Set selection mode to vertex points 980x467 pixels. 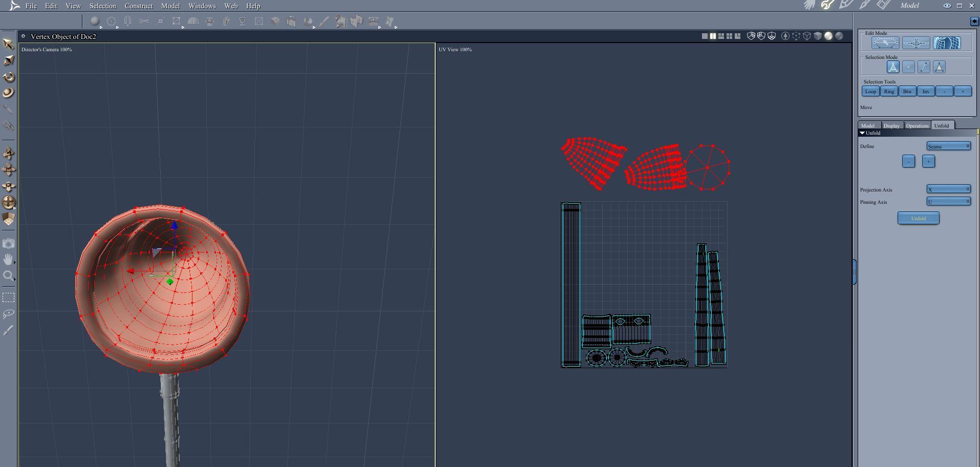pyautogui.click(x=908, y=67)
